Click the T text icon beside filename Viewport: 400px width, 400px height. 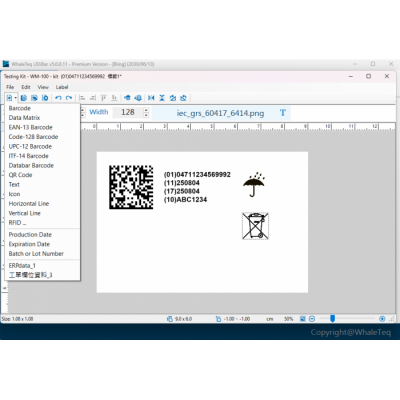(x=283, y=113)
